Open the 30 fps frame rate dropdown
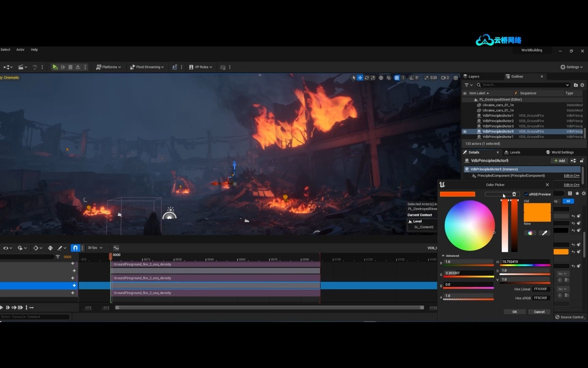Viewport: 588px width, 368px height. pyautogui.click(x=95, y=248)
